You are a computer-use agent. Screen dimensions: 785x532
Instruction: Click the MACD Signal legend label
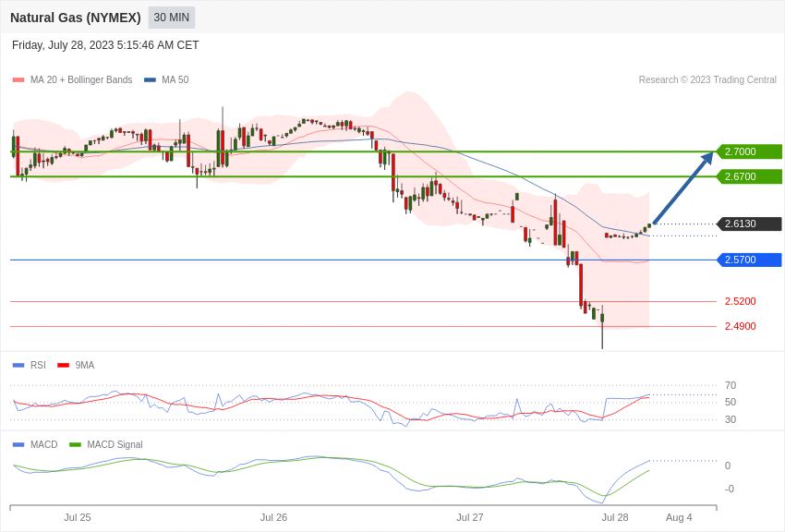(115, 444)
